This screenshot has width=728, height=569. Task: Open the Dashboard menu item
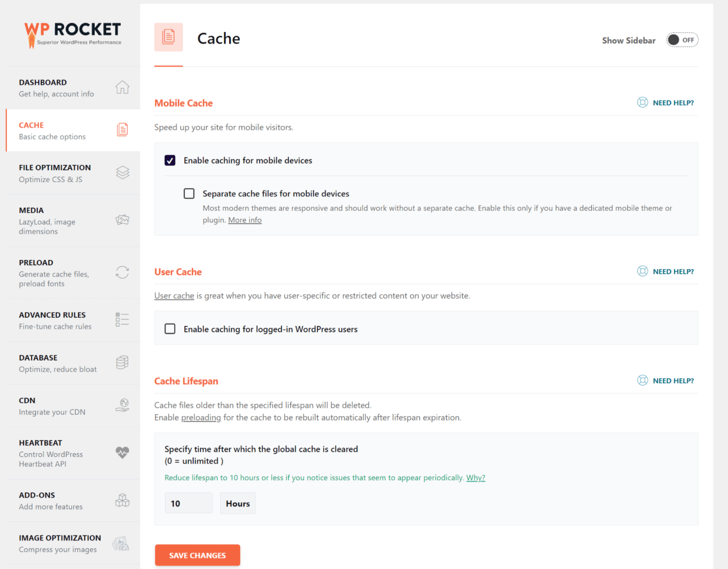73,88
